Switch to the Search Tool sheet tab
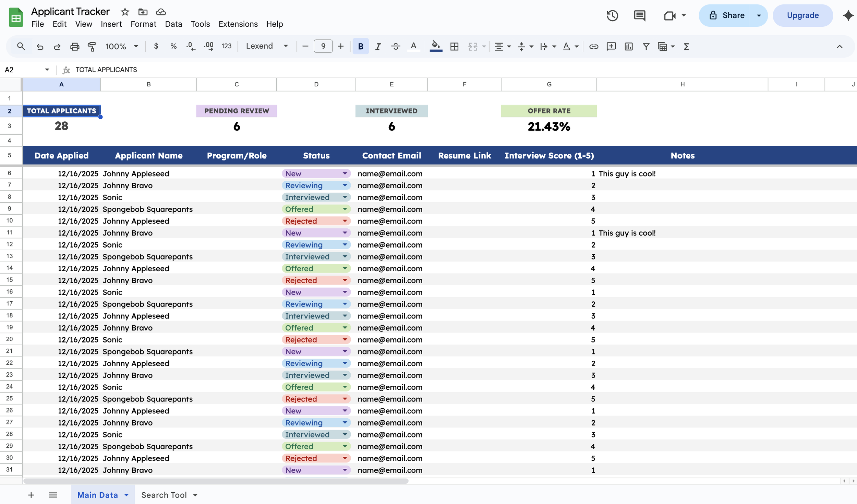857x504 pixels. coord(164,495)
